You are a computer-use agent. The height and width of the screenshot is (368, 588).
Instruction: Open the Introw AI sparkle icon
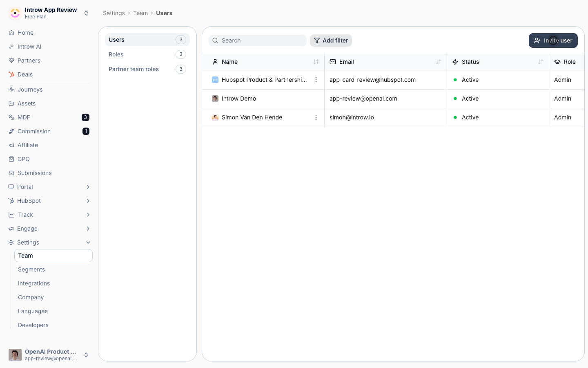click(11, 47)
